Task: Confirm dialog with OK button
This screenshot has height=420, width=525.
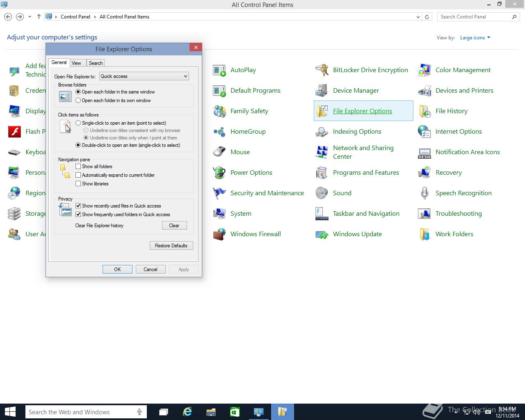Action: pos(117,269)
